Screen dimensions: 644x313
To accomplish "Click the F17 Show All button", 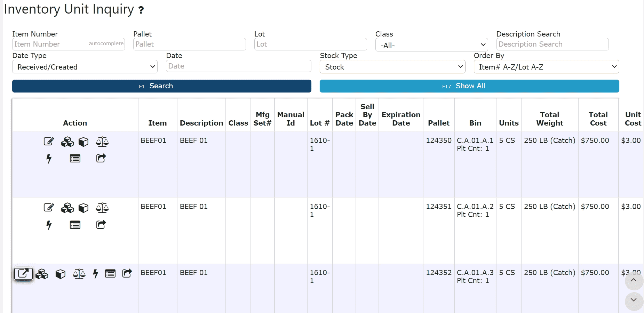I will point(469,86).
